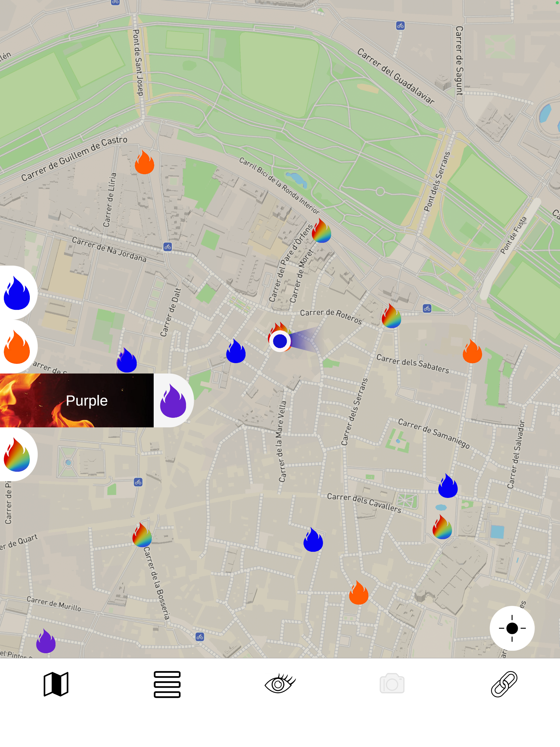Tap the 'Carrer de Samaniego' street label
The image size is (560, 747).
[x=434, y=434]
